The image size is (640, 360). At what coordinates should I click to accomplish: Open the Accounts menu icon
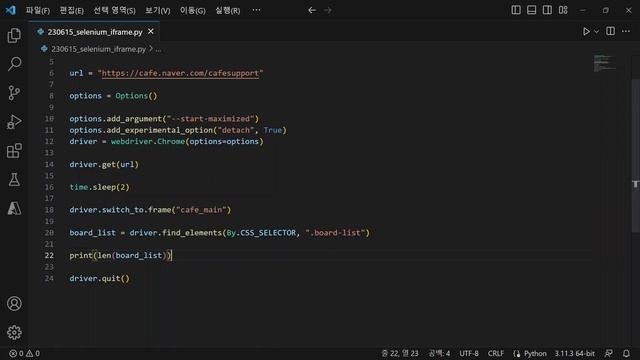[14, 304]
